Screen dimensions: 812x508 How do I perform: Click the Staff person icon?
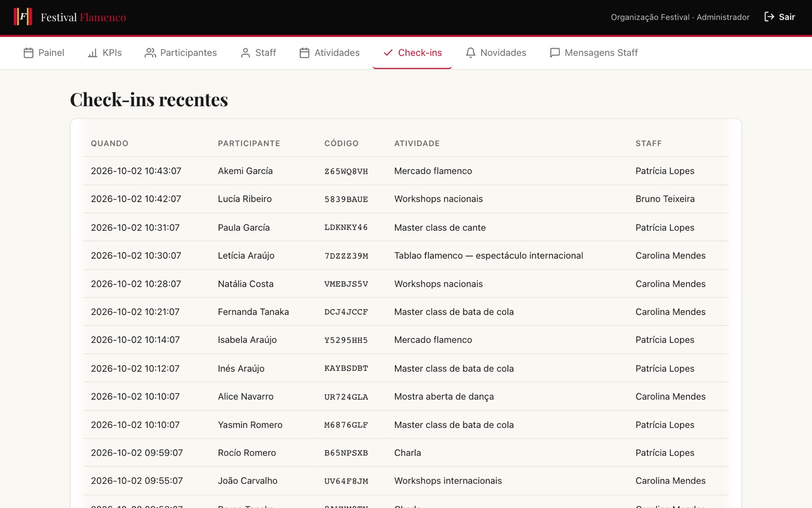point(246,53)
